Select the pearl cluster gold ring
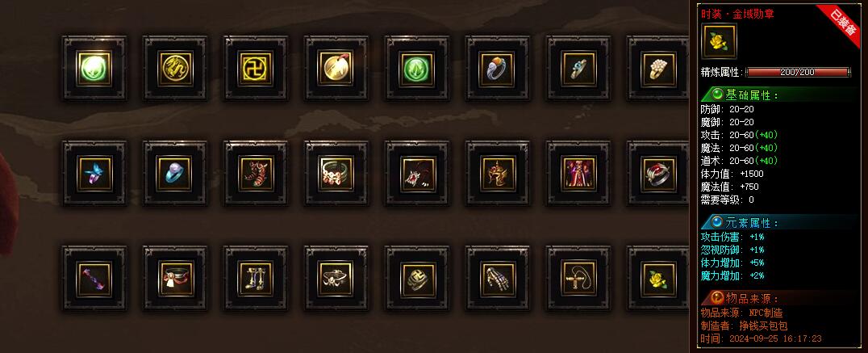Screen dimensions: 868x353 click(x=659, y=69)
